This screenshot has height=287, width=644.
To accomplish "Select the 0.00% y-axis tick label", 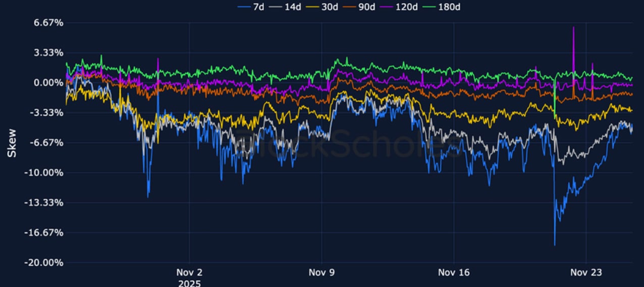I will (x=35, y=83).
